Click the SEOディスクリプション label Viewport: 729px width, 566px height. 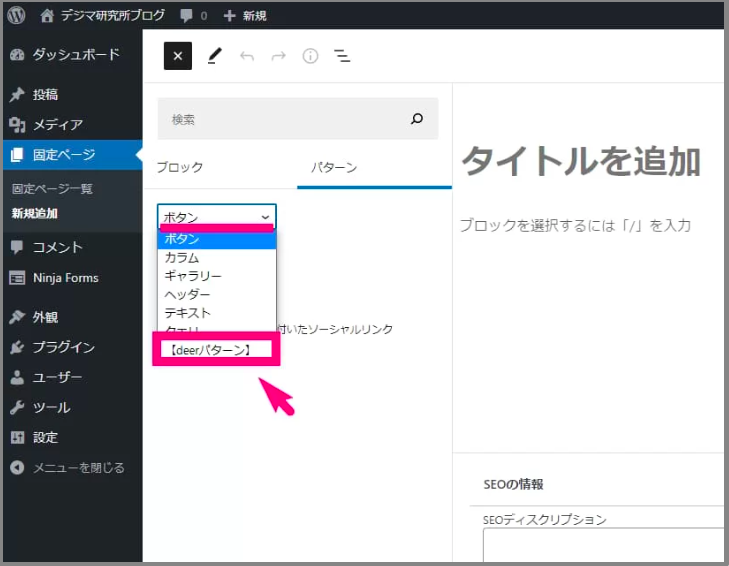(x=544, y=519)
